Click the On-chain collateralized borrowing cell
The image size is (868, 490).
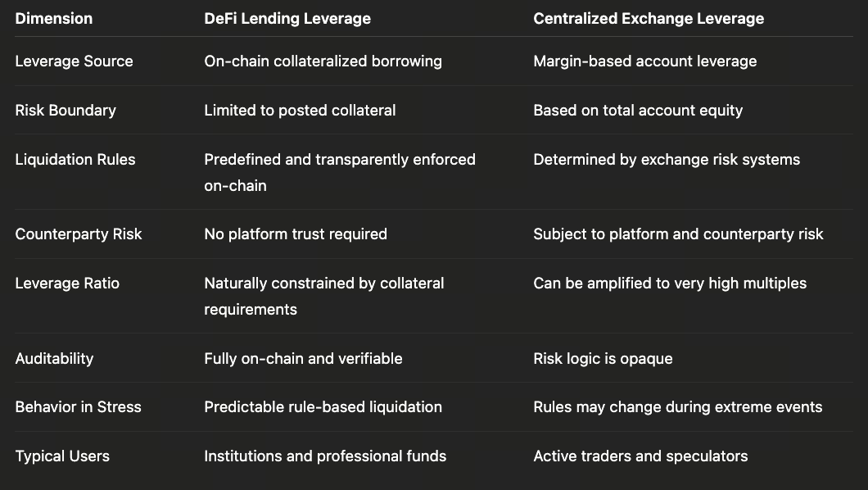pos(323,61)
